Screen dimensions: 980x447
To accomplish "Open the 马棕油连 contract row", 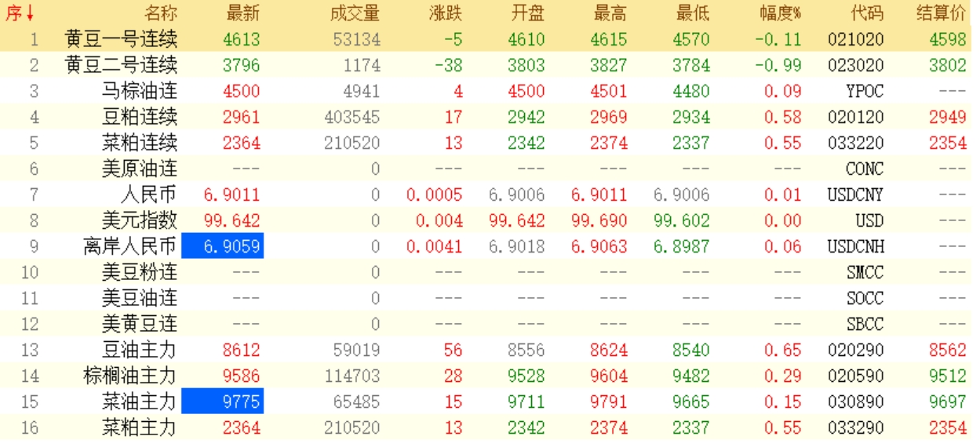I will pos(140,91).
